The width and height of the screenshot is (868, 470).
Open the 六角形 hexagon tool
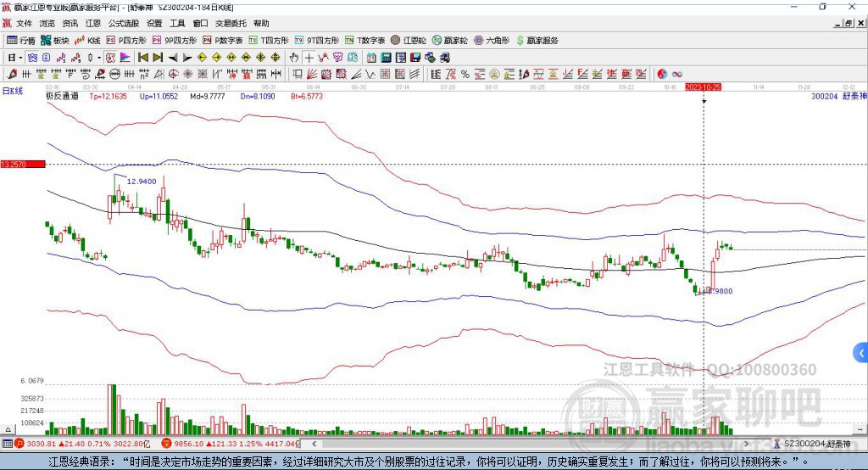492,41
